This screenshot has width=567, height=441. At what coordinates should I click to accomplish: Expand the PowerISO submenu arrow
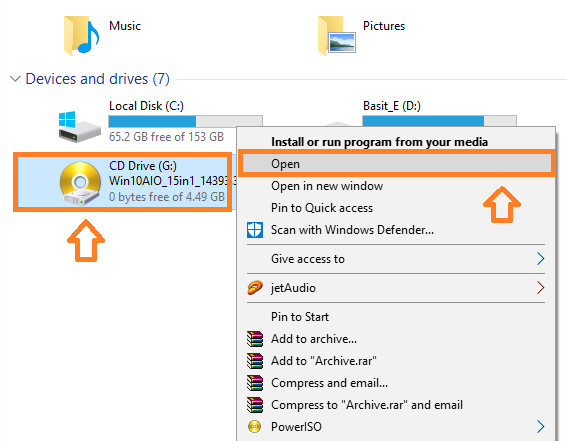[x=540, y=427]
